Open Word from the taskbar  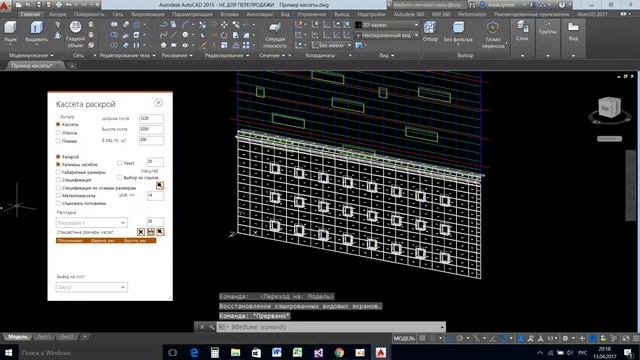277,352
